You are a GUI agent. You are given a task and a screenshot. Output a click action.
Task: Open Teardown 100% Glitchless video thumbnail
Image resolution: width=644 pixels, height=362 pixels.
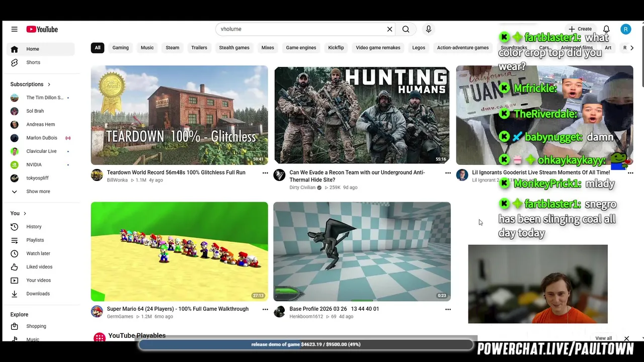[180, 115]
